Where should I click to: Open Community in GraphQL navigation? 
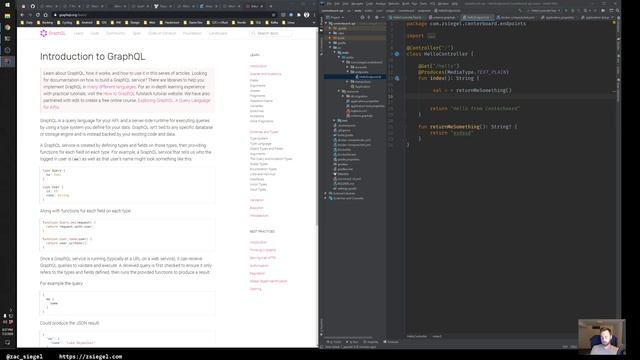[x=116, y=33]
